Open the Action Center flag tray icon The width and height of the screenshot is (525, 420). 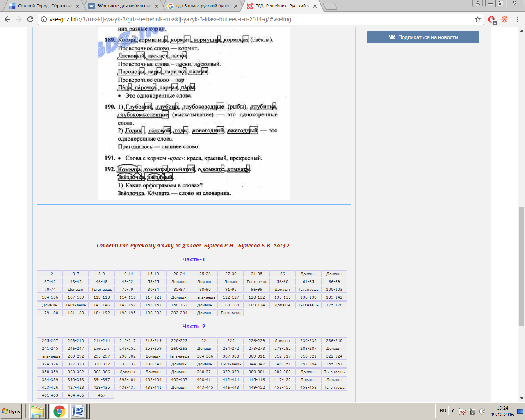click(x=462, y=411)
